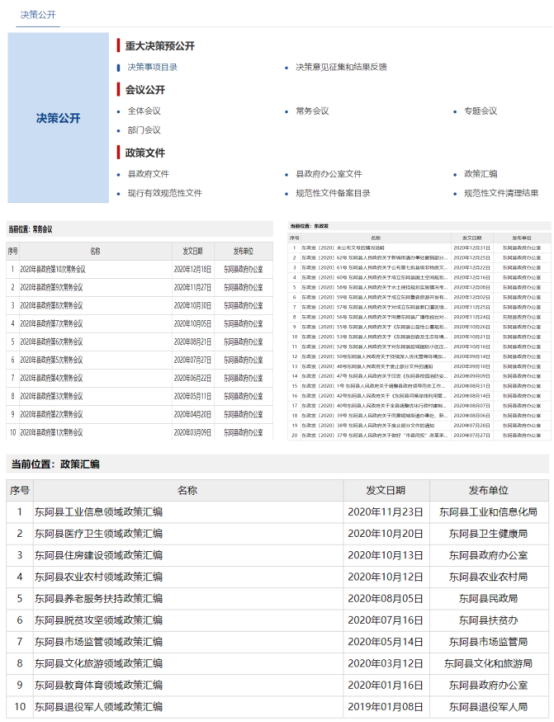Open 2020年县政府第2次常务会议 entry
This screenshot has height=722, width=554.
pyautogui.click(x=51, y=414)
